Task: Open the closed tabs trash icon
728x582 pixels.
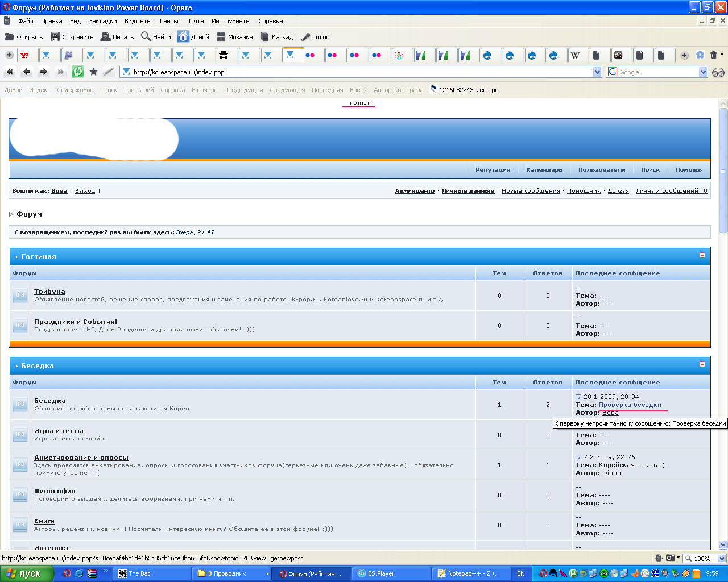Action: 714,55
